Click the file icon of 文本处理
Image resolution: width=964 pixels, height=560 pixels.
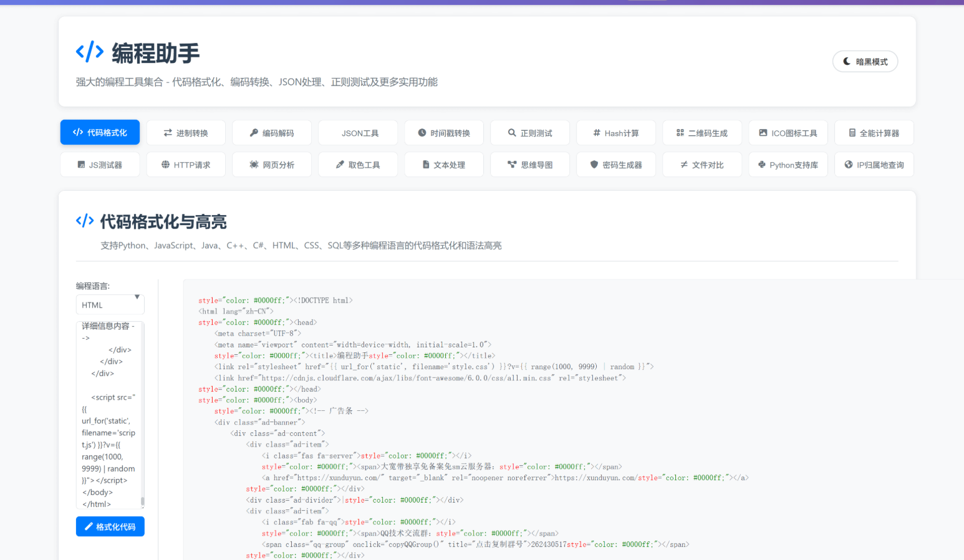point(426,165)
